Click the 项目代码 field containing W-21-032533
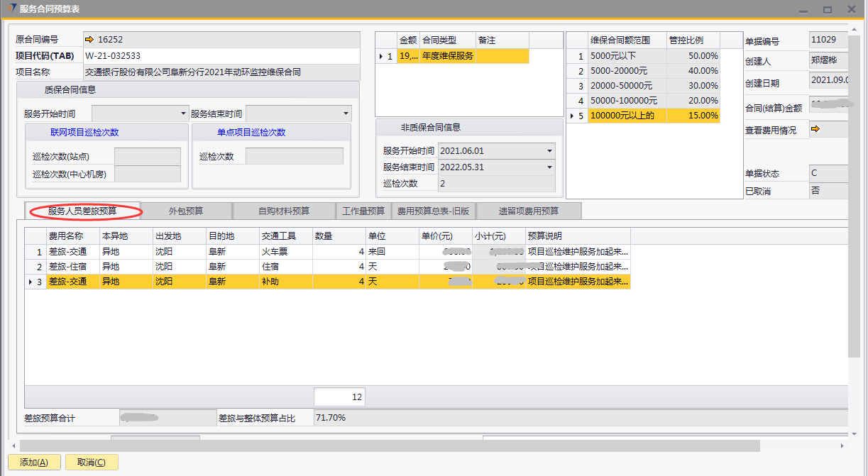Viewport: 868px width, 476px height. click(x=220, y=55)
